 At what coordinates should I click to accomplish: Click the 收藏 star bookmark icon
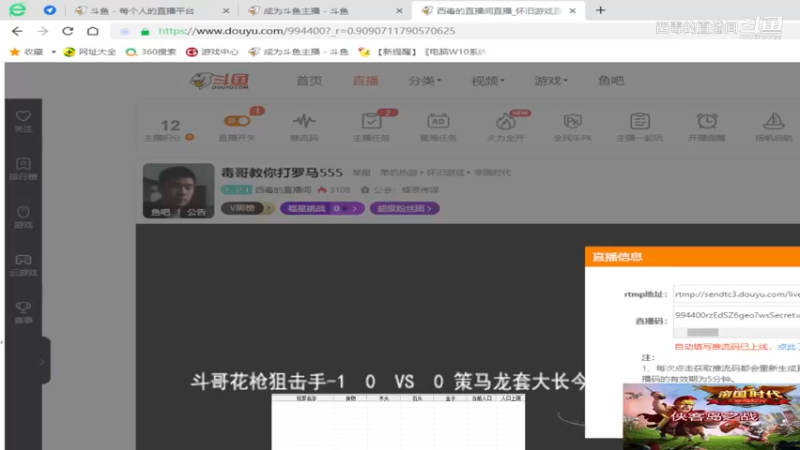pyautogui.click(x=15, y=52)
